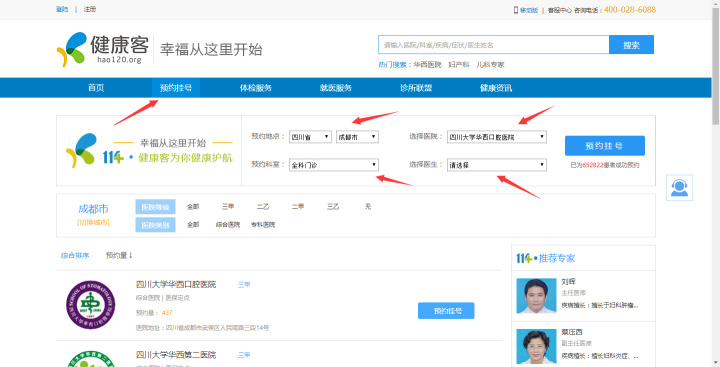The image size is (720, 367).
Task: Filter hospital type by 综合医院
Action: coord(228,225)
